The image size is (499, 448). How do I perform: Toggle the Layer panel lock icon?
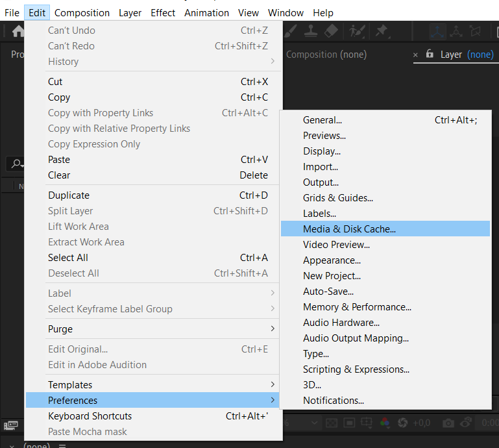pos(430,53)
